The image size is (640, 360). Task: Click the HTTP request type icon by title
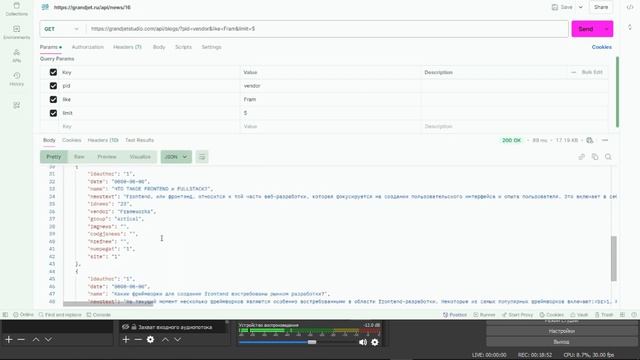coord(45,7)
